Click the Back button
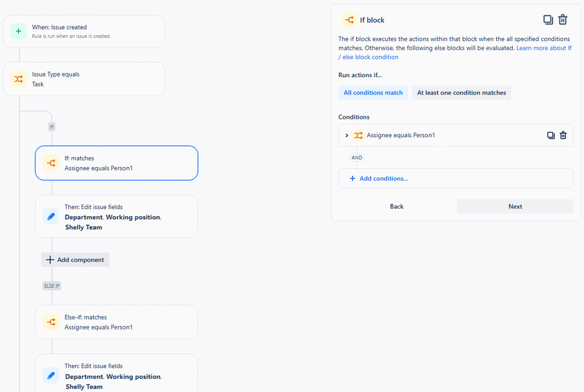 click(396, 206)
